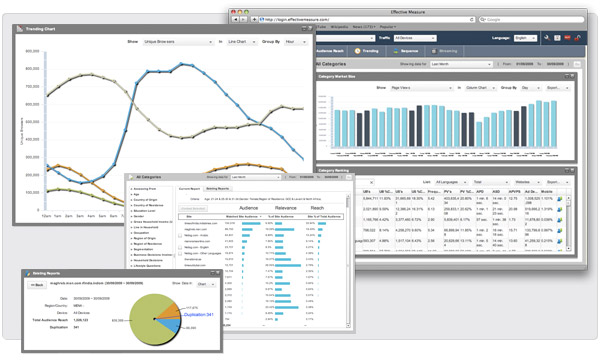Click the browser back arrow button
This screenshot has width=601, height=360.
[x=235, y=19]
